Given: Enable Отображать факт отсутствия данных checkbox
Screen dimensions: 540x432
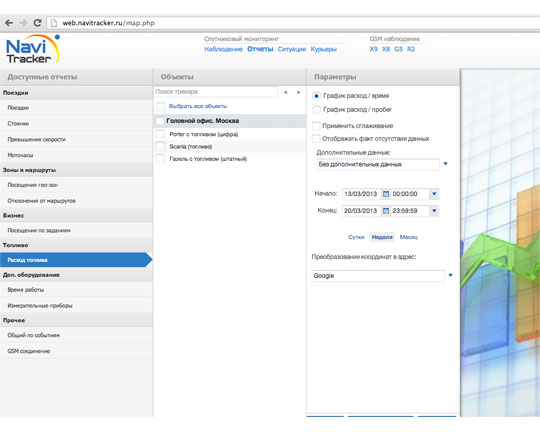Looking at the screenshot, I should tap(316, 139).
